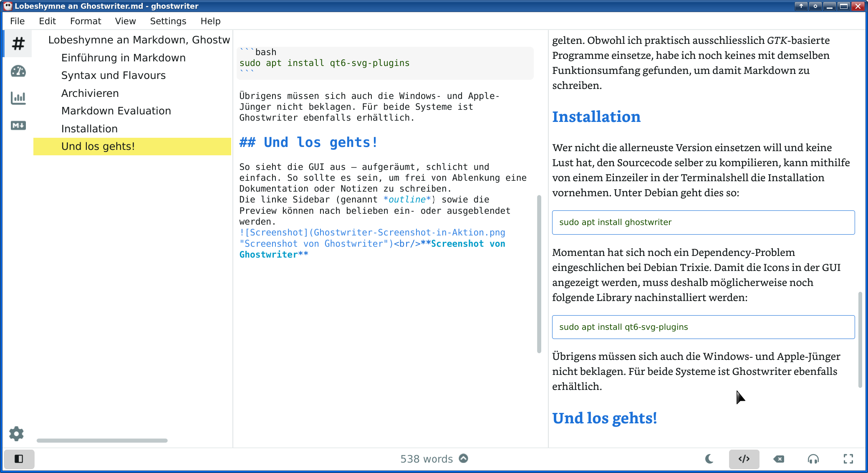Toggle sidebar visibility button at bottom left
Screen dimensions: 868x473
pos(19,459)
